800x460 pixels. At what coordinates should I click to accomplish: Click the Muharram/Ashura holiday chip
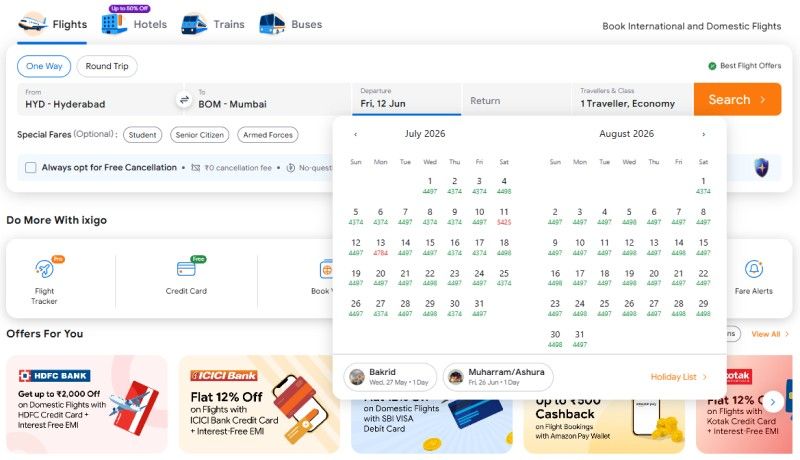498,377
